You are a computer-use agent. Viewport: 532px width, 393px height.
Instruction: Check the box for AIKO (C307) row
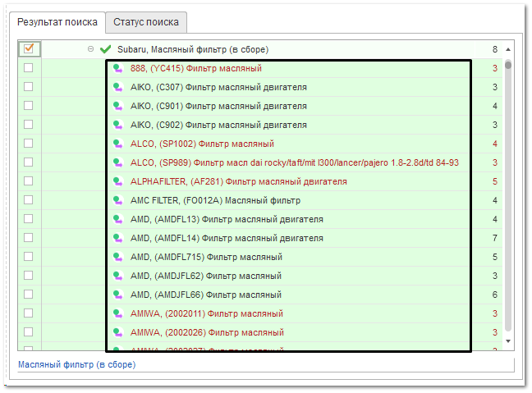coord(29,87)
